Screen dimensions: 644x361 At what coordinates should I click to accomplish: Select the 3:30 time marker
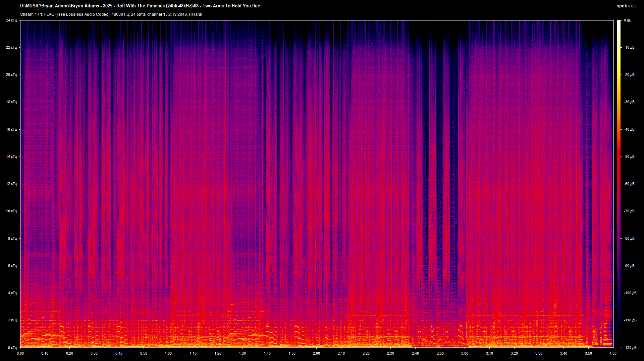(x=539, y=353)
